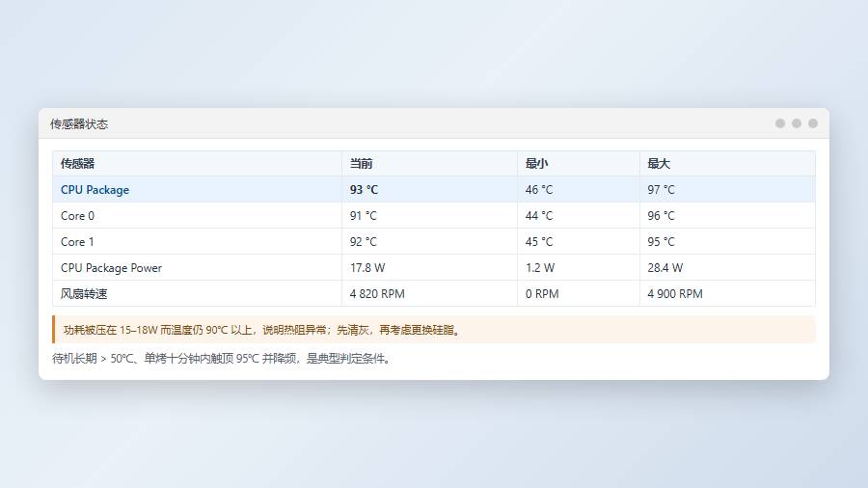Image resolution: width=868 pixels, height=488 pixels.
Task: Click the 传感器状态 window title
Action: (x=79, y=124)
